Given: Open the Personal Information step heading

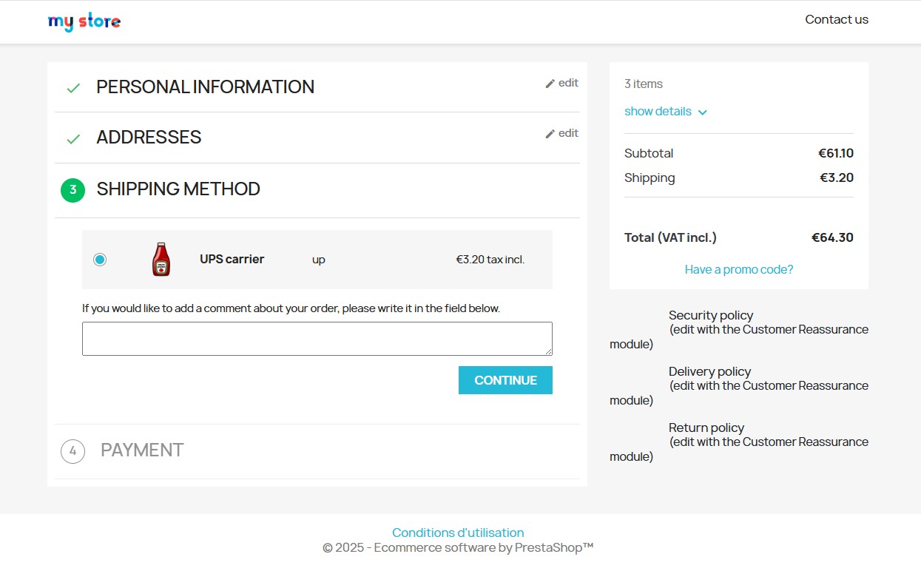Looking at the screenshot, I should coord(205,87).
